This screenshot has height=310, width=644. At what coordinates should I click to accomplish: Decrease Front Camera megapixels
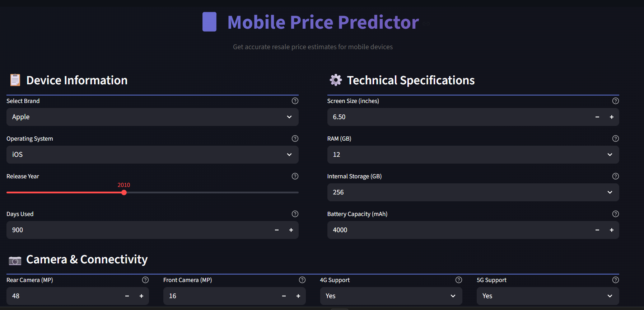point(284,296)
